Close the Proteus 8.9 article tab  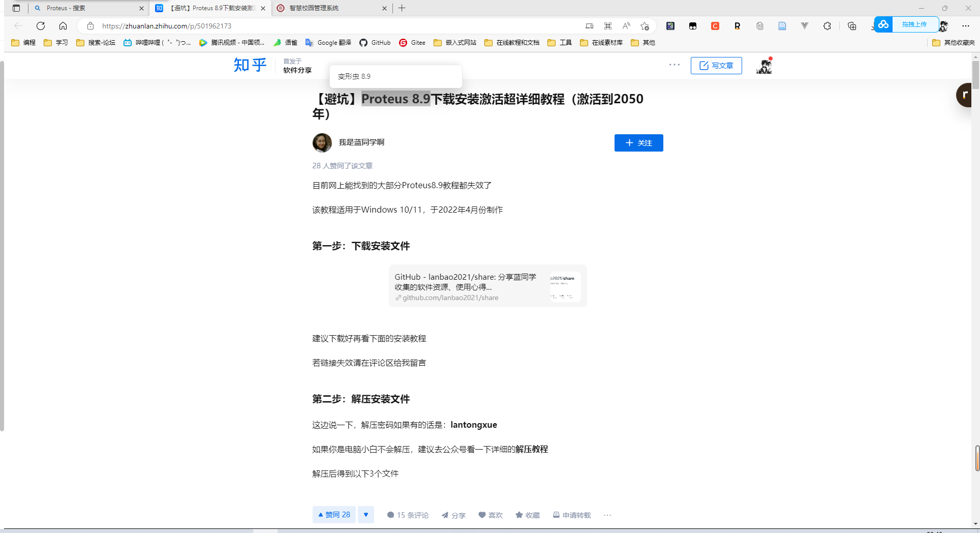[x=263, y=8]
